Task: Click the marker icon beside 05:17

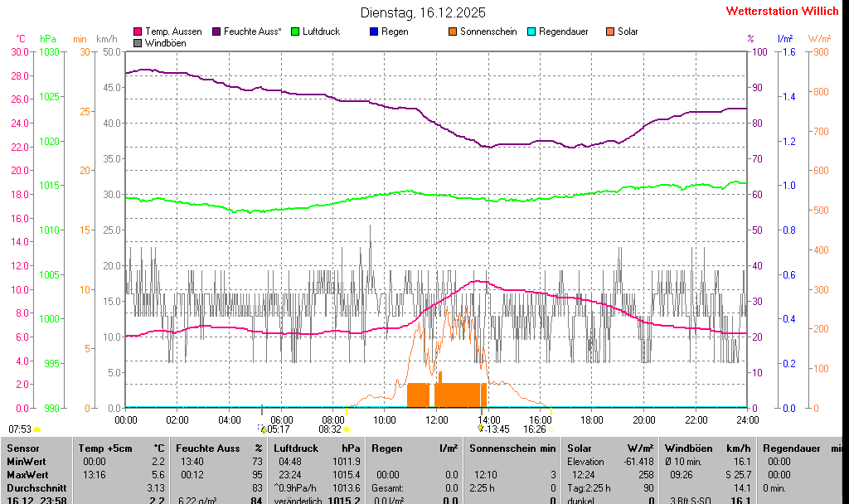Action: coord(261,429)
